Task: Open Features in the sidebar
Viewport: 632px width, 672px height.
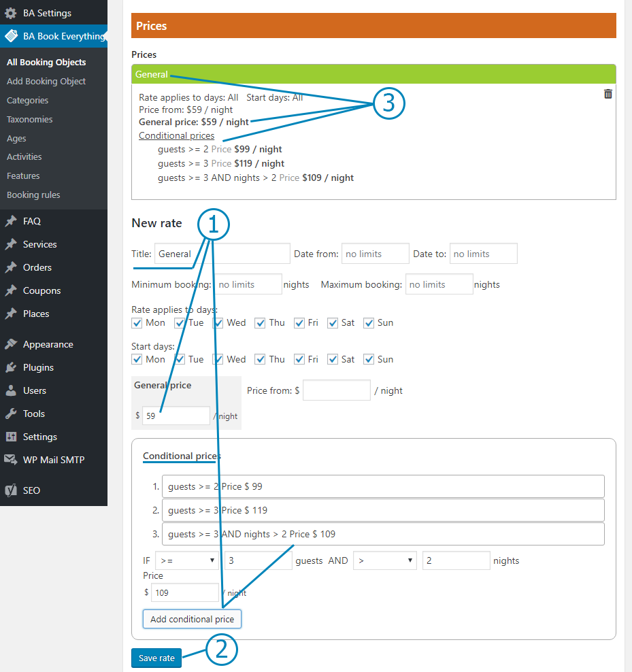Action: point(23,176)
